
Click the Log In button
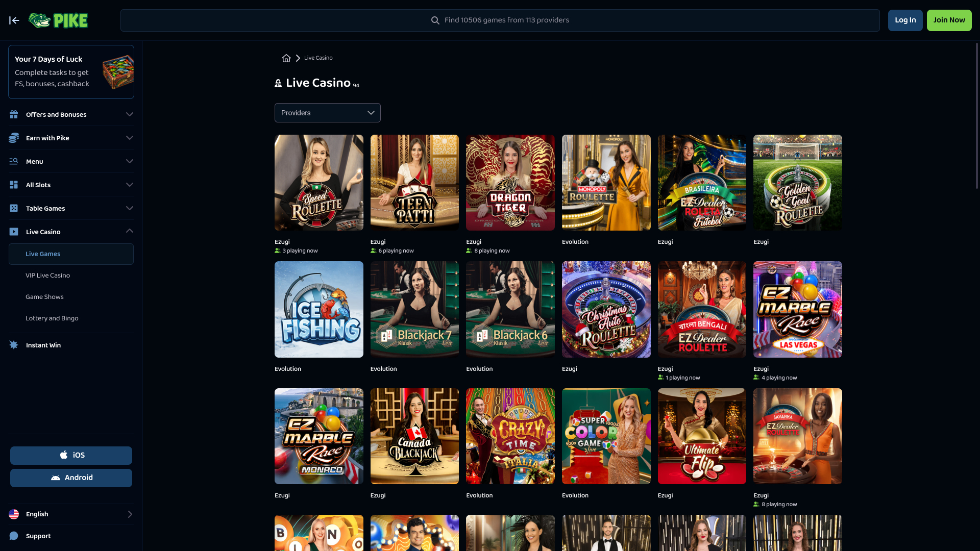pos(905,20)
